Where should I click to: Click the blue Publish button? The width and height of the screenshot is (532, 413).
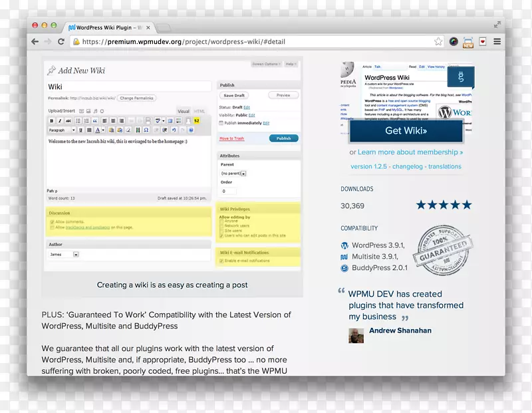click(284, 138)
